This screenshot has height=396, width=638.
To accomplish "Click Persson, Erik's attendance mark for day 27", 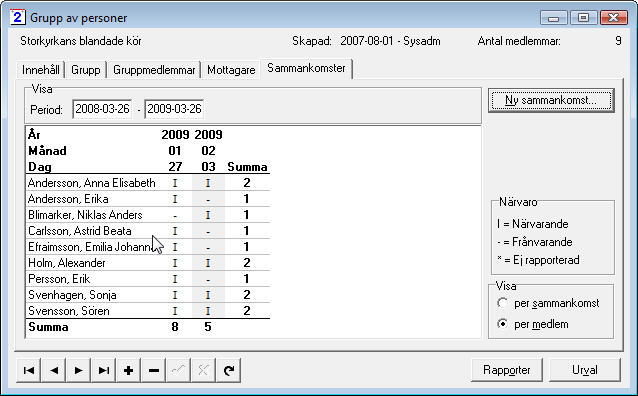I will coord(175,279).
